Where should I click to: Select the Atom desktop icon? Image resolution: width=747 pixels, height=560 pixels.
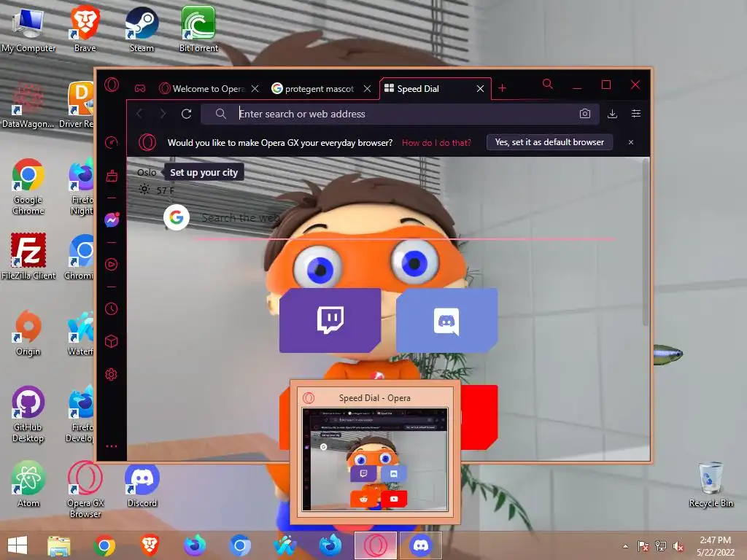point(28,484)
